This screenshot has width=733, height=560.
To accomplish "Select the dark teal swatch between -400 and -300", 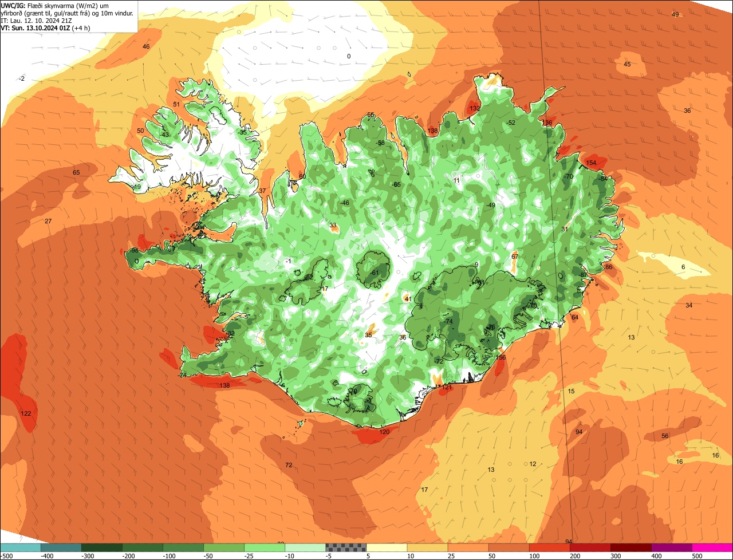I will pos(61,547).
